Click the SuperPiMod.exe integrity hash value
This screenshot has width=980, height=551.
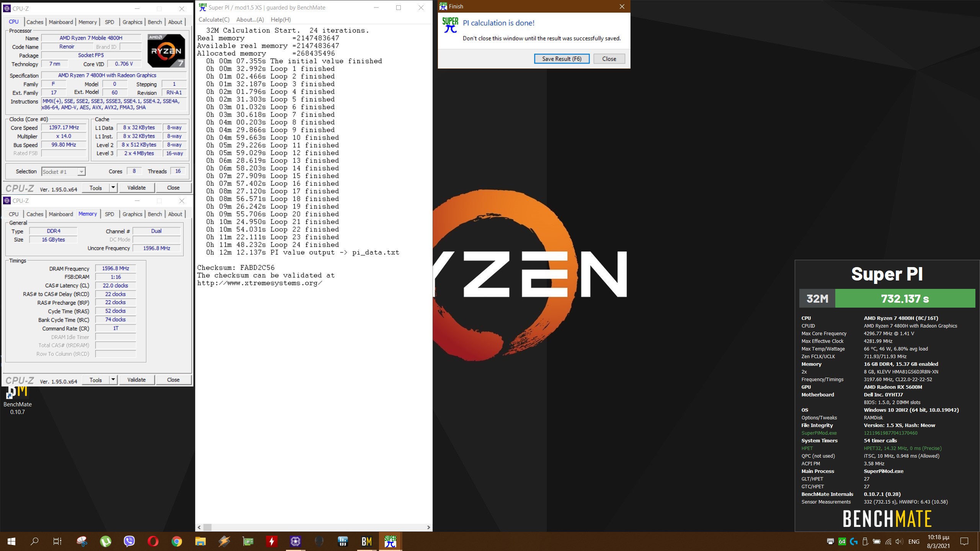point(890,433)
